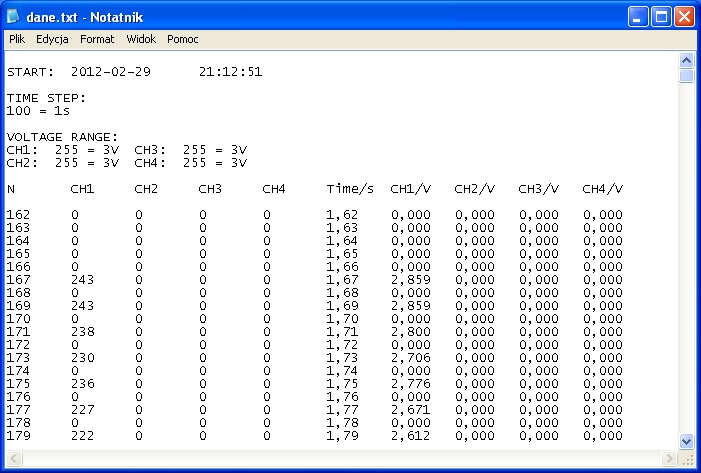Click the row number 174
This screenshot has width=701, height=473.
point(18,371)
